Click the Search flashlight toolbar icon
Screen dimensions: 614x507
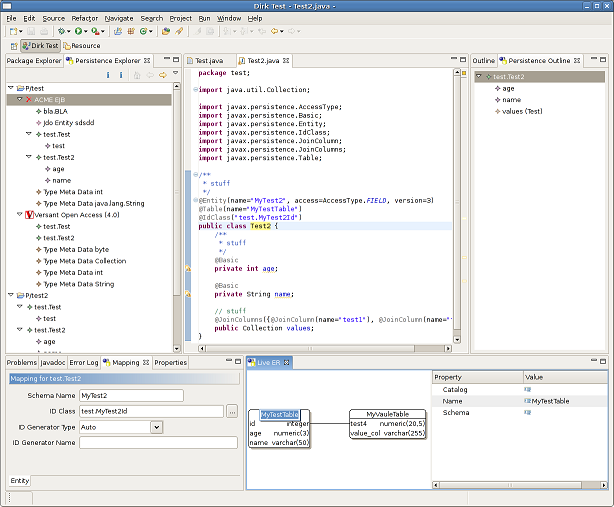179,31
